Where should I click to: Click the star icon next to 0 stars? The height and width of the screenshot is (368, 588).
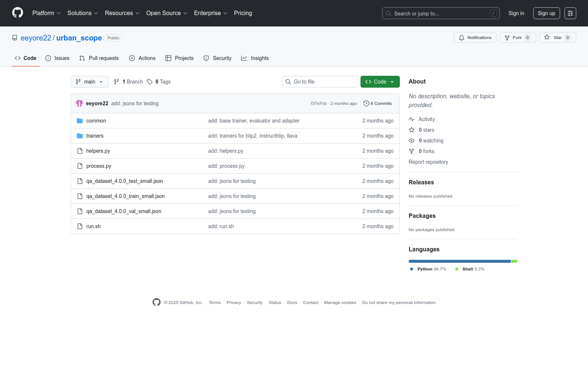click(x=412, y=130)
